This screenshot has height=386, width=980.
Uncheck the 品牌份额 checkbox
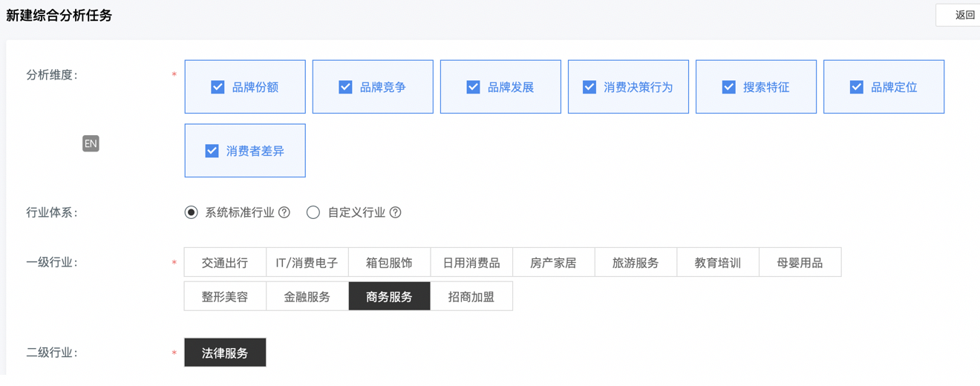coord(218,87)
